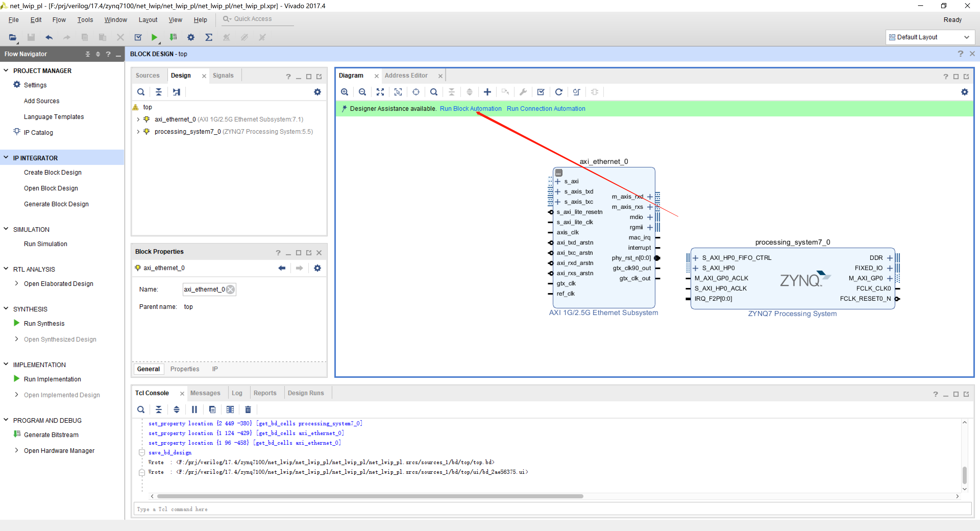The width and height of the screenshot is (980, 531).
Task: Open Default Layout dropdown
Action: [x=930, y=37]
